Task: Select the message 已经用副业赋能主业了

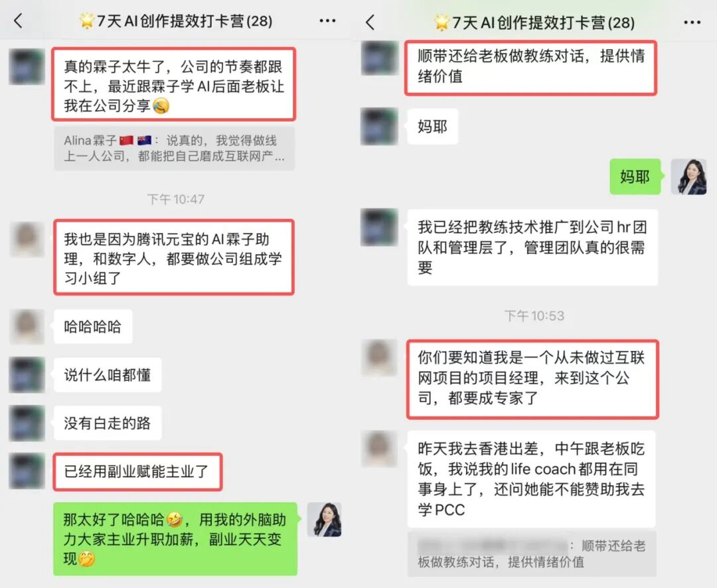Action: (x=137, y=472)
